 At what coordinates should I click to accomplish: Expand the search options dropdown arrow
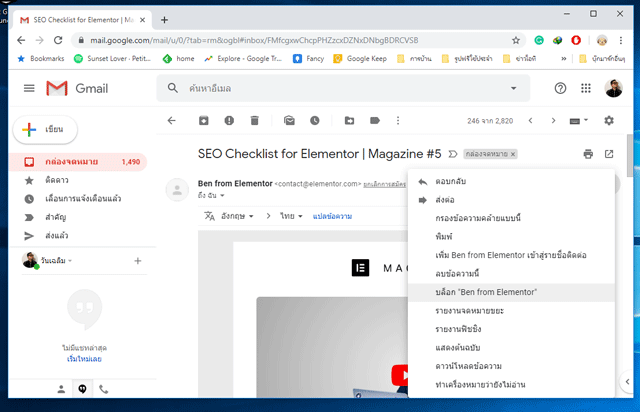(x=513, y=88)
